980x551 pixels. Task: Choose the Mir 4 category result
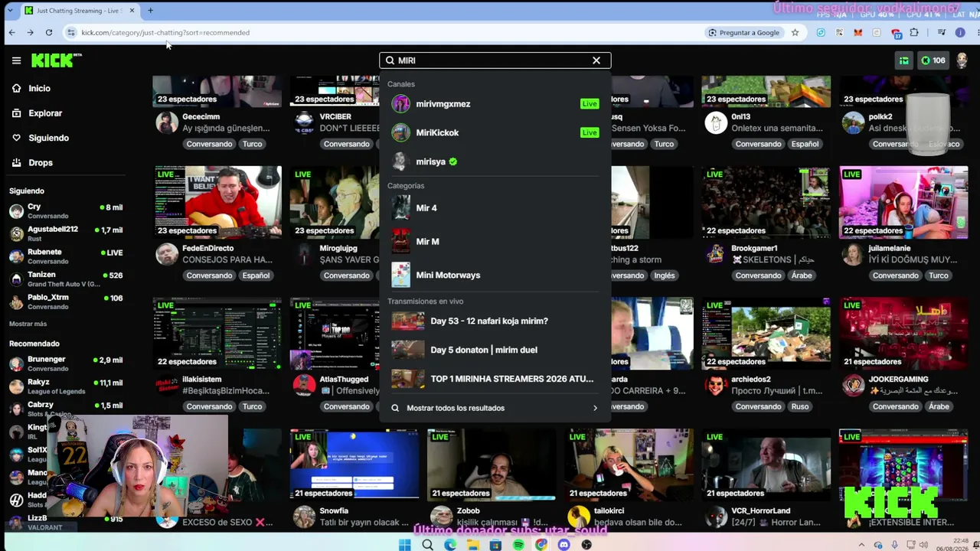495,208
